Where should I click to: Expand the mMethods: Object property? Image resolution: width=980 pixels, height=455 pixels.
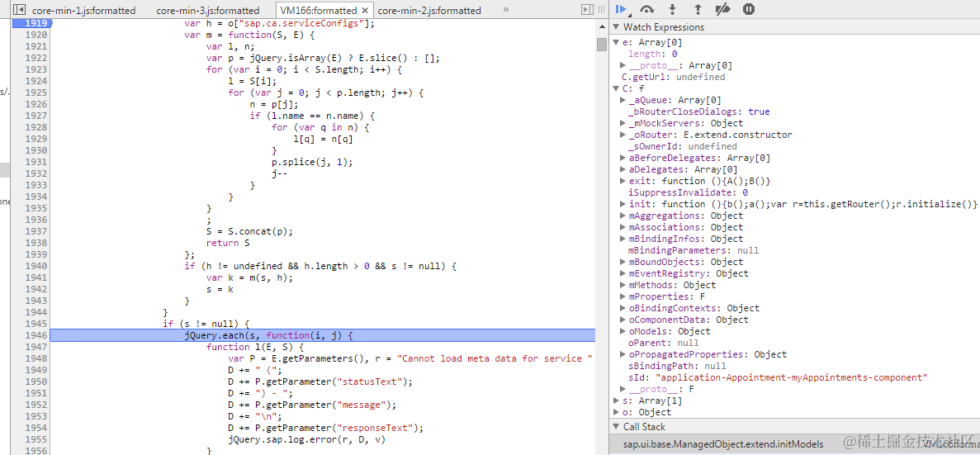point(623,285)
